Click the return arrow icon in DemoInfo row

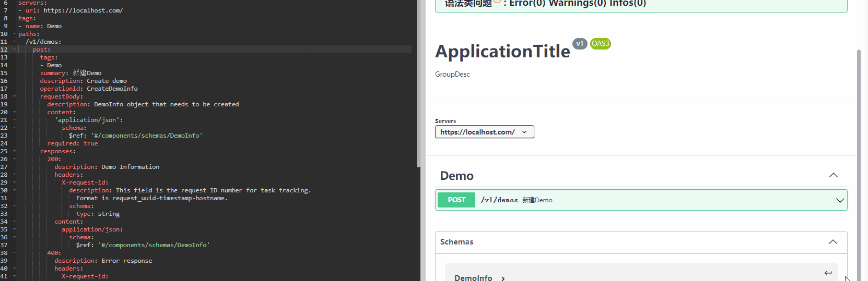(828, 273)
